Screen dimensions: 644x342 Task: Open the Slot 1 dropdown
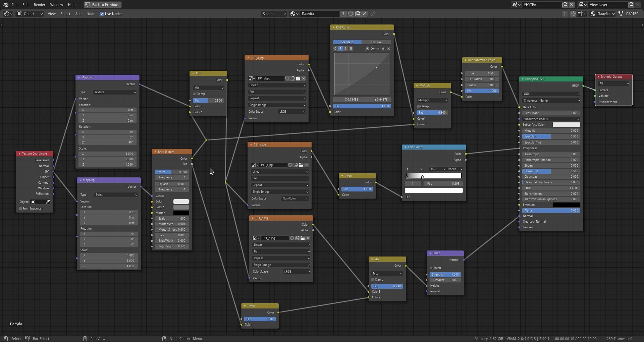coord(274,14)
